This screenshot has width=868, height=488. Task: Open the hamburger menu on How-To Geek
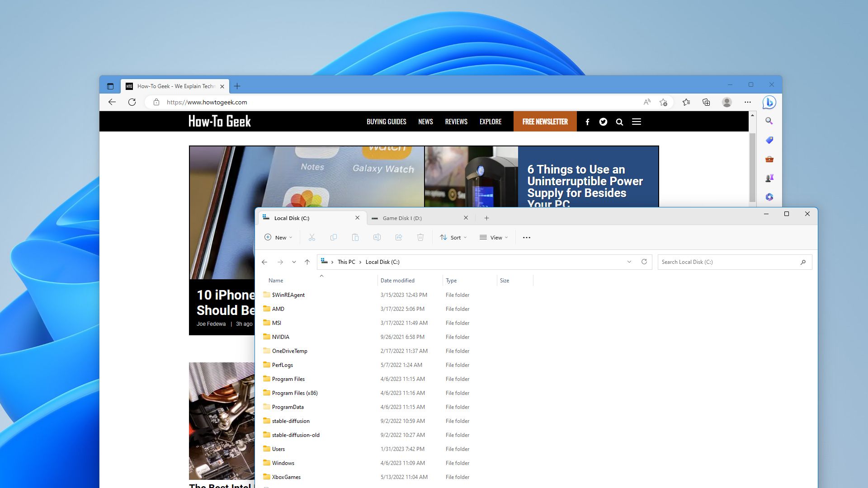point(637,122)
